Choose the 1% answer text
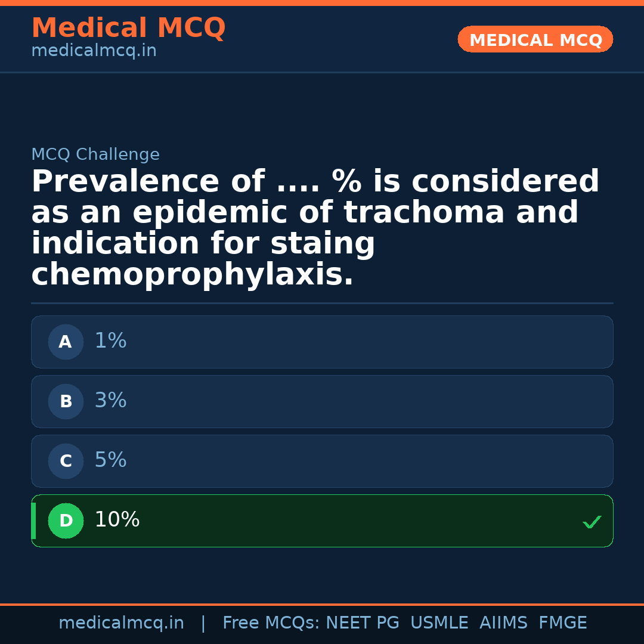This screenshot has width=644, height=644. point(110,341)
